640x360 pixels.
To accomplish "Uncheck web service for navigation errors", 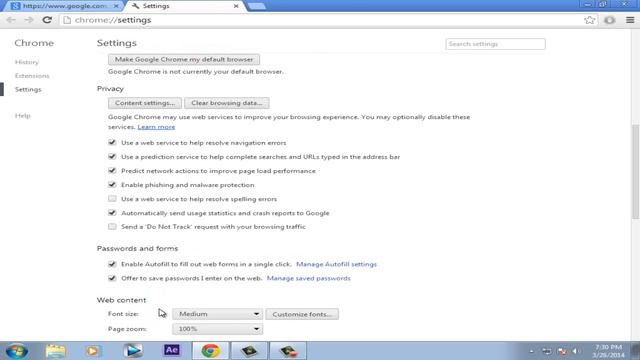I will (x=112, y=142).
